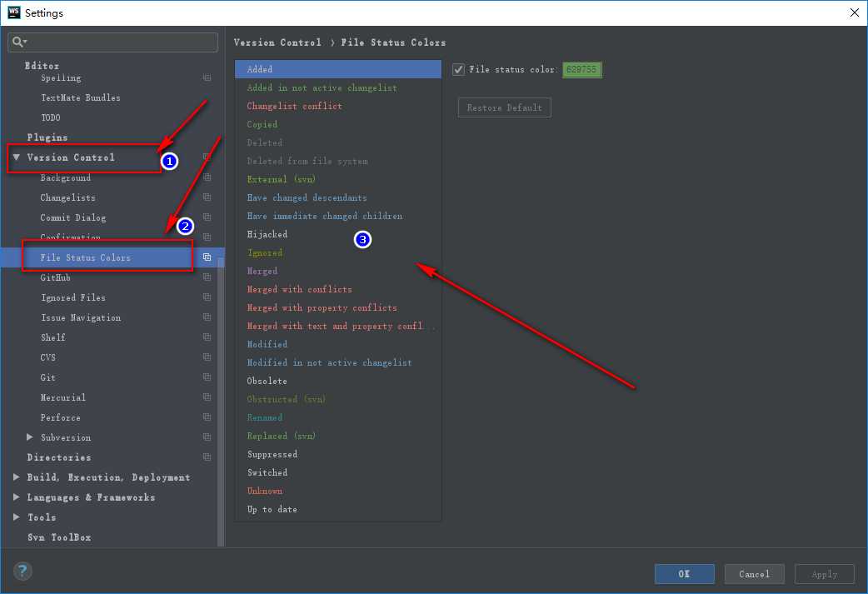Screen dimensions: 868x594
Task: Select the 'Up to date' status
Action: [338, 509]
